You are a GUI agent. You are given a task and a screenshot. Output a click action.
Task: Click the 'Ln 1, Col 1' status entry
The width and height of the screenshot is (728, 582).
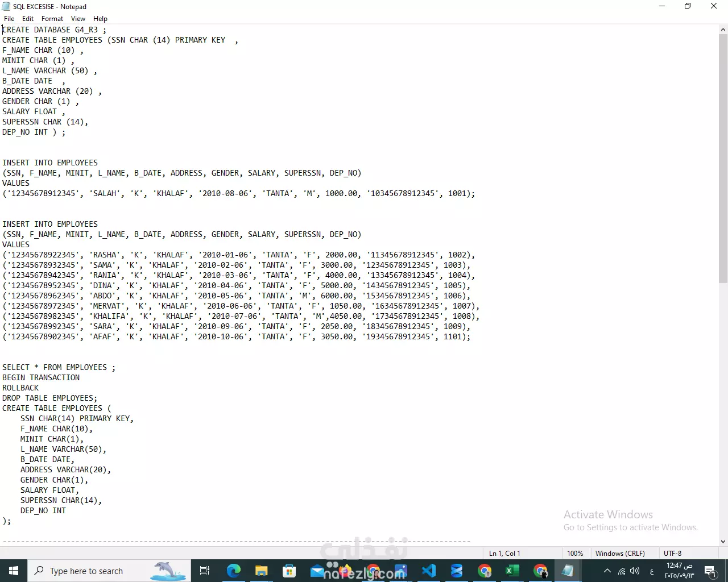click(x=504, y=553)
